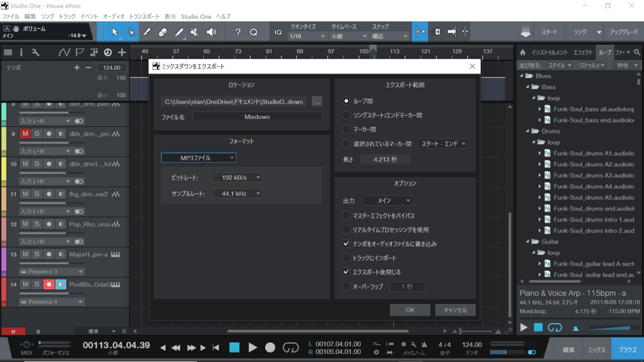Add tracks with plus icon

click(122, 53)
